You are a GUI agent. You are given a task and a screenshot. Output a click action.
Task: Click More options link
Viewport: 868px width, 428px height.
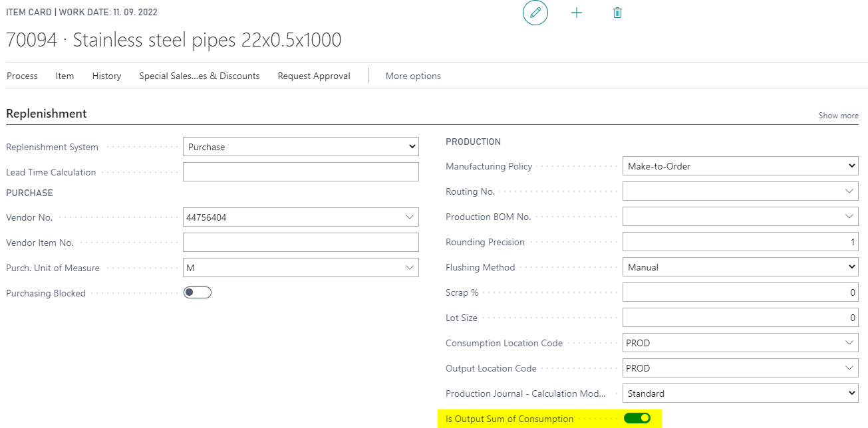click(413, 76)
